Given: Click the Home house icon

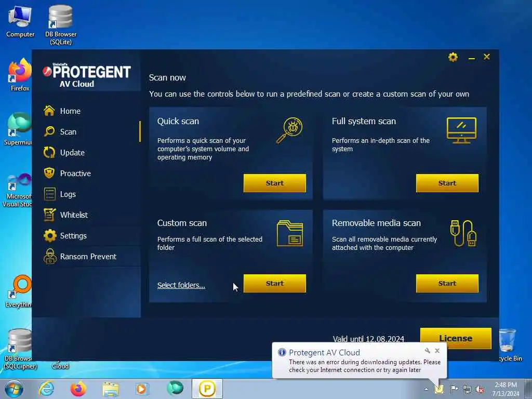Looking at the screenshot, I should [x=49, y=111].
